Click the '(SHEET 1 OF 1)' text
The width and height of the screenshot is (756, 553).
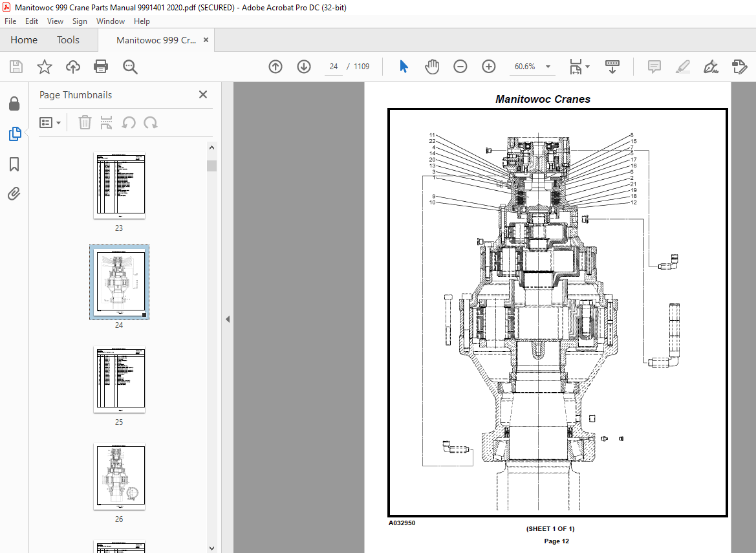tap(550, 528)
